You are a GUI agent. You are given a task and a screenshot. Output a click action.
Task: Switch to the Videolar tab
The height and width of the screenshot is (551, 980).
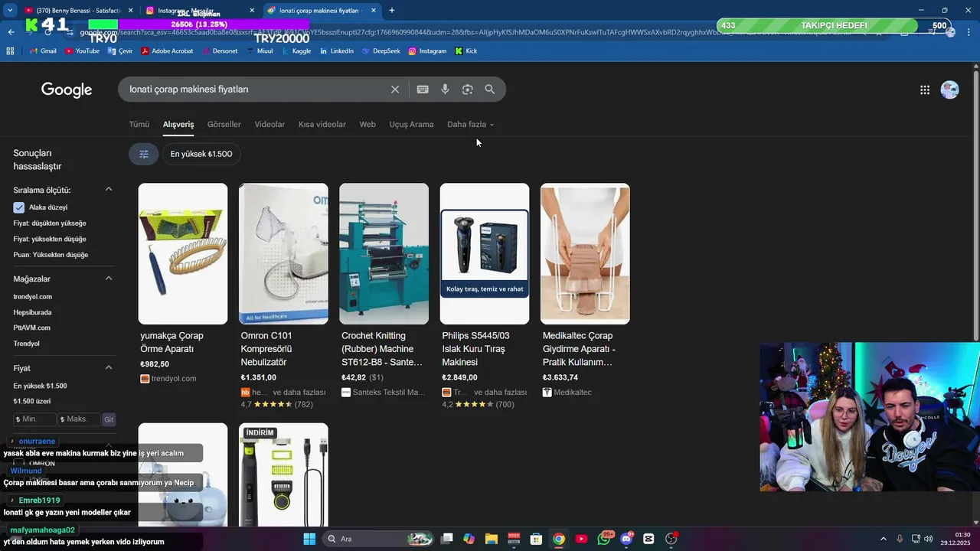(x=269, y=125)
